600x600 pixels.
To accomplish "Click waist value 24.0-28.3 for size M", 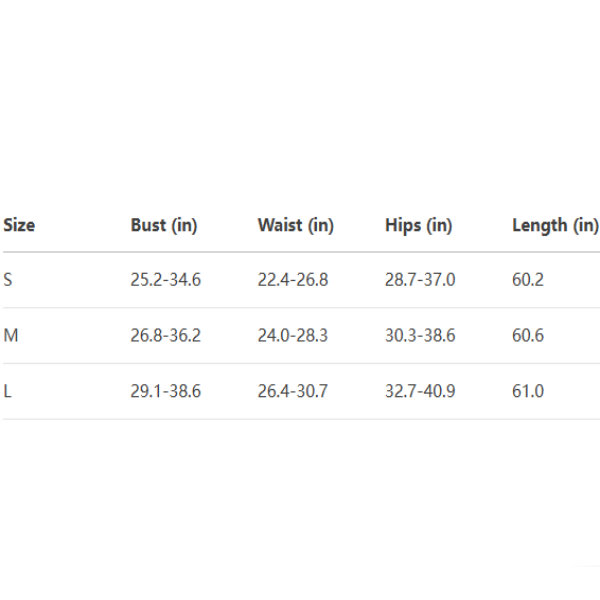I will [292, 336].
